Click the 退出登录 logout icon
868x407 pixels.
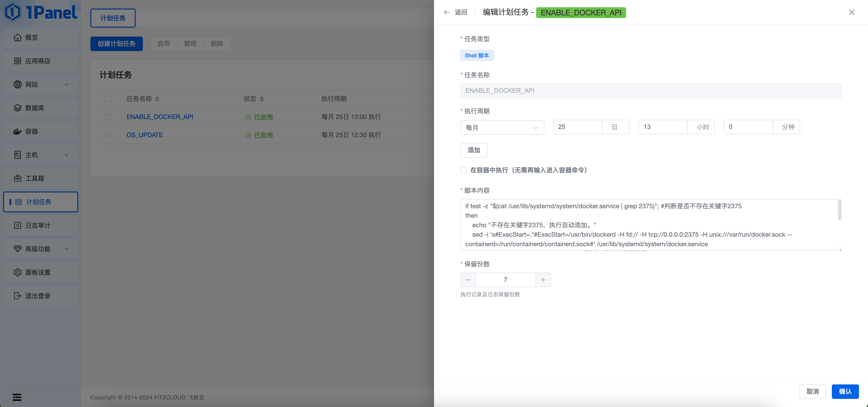18,296
